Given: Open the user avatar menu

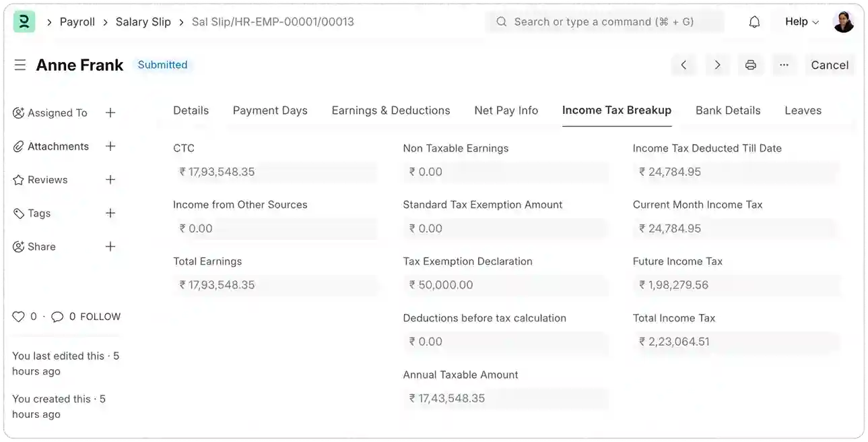Looking at the screenshot, I should (x=843, y=21).
